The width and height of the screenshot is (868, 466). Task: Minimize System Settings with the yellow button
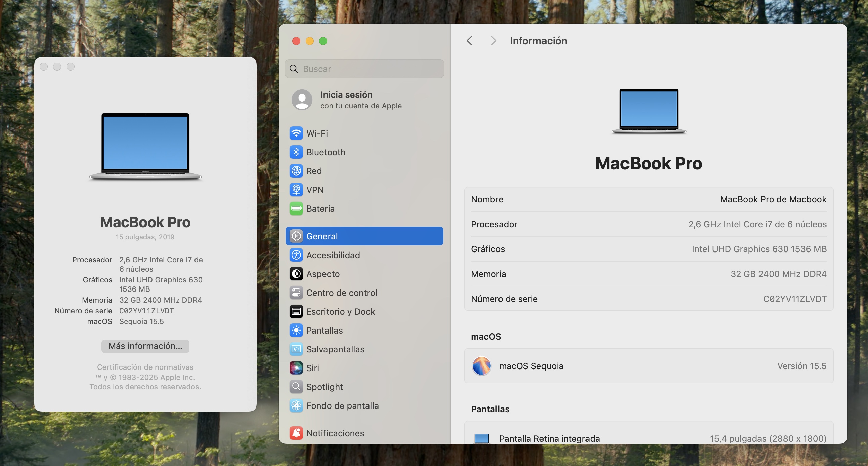click(310, 41)
